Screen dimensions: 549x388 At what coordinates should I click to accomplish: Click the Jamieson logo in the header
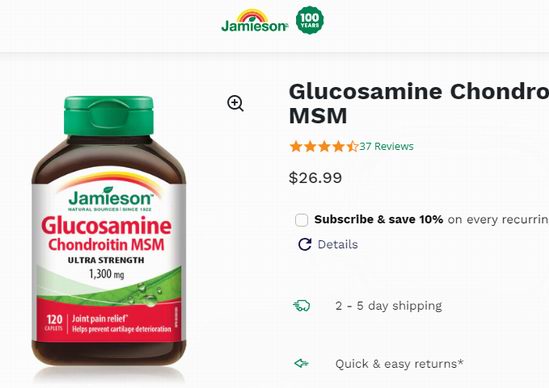click(255, 21)
